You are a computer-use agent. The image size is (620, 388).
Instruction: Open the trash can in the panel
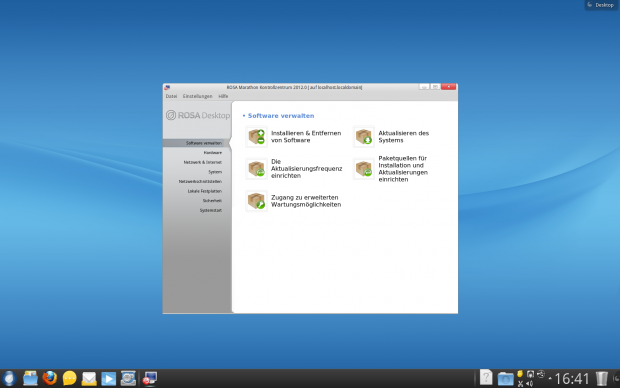coord(601,379)
